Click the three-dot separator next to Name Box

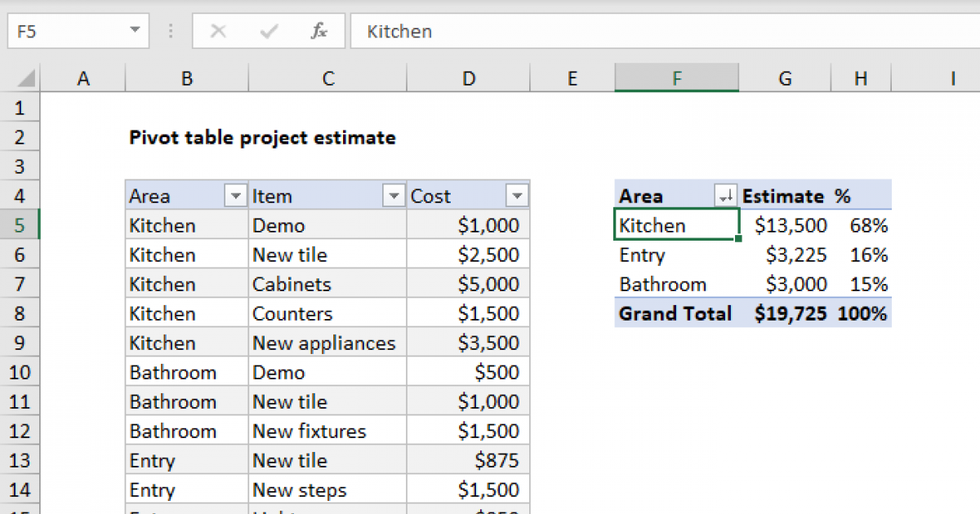[170, 31]
